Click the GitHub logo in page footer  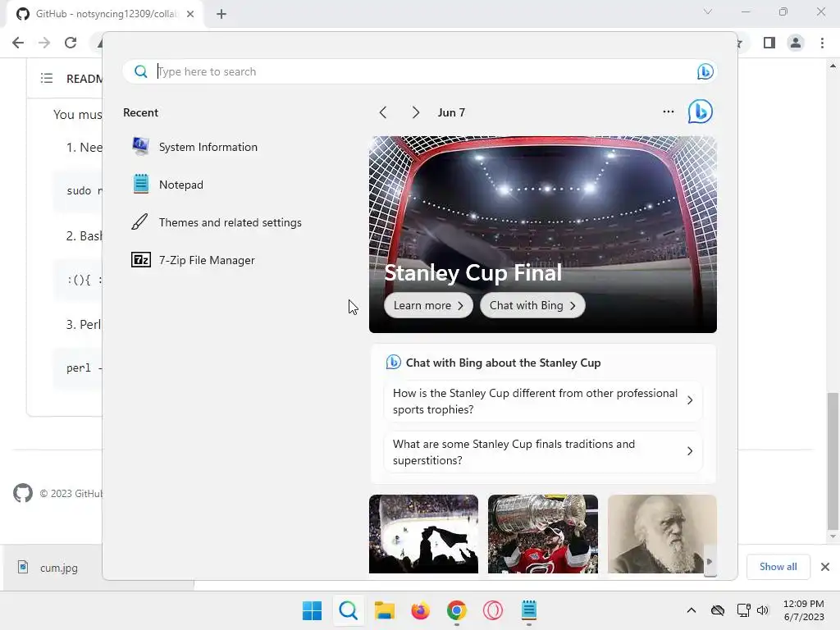click(x=23, y=493)
